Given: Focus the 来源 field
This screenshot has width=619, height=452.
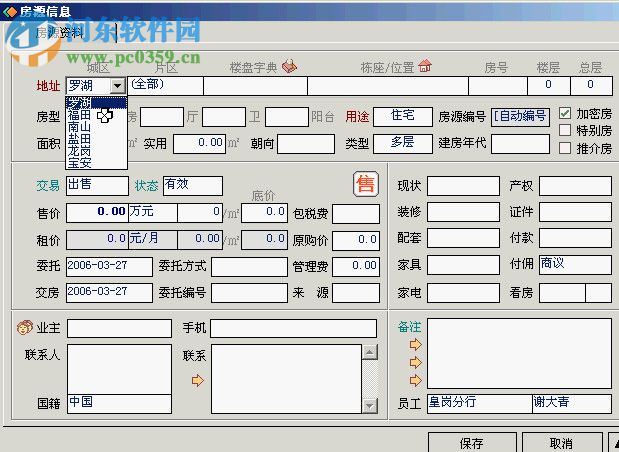Looking at the screenshot, I should (x=356, y=293).
